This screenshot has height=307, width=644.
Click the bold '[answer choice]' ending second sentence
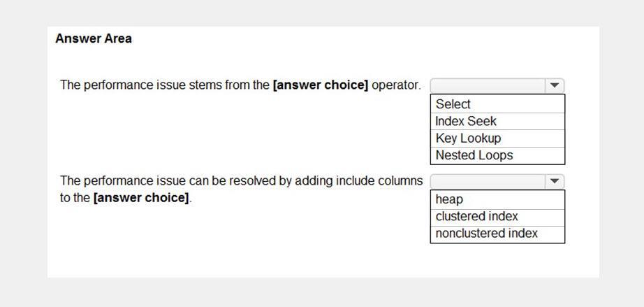tap(141, 198)
